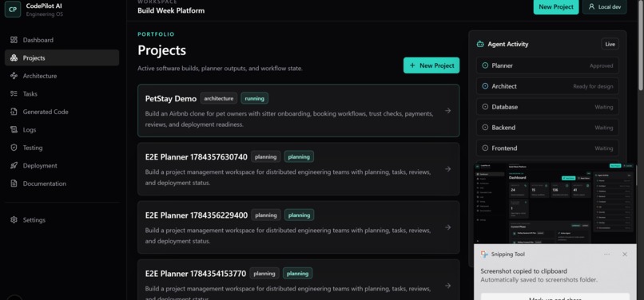The height and width of the screenshot is (300, 644).
Task: Click New Project in the top header
Action: 555,6
